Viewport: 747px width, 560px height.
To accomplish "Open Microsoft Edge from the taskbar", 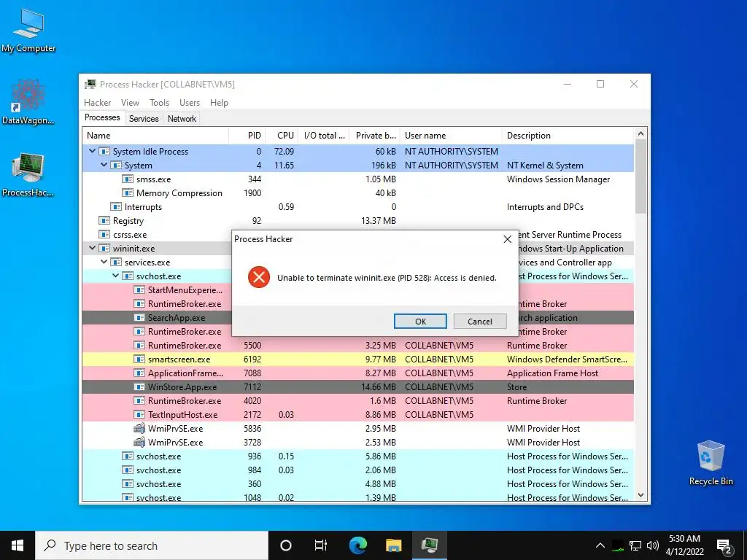I will click(357, 545).
